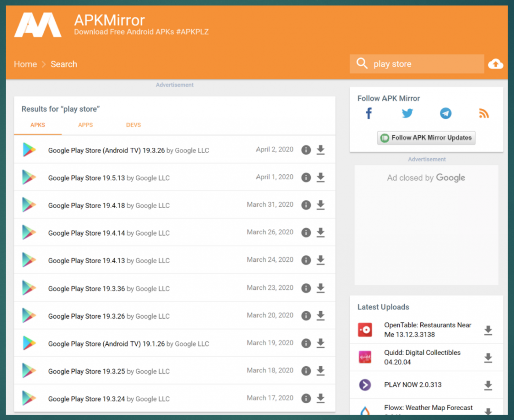The image size is (514, 420).
Task: Open Google Play Store 19.4.14 entry title
Action: click(x=86, y=233)
